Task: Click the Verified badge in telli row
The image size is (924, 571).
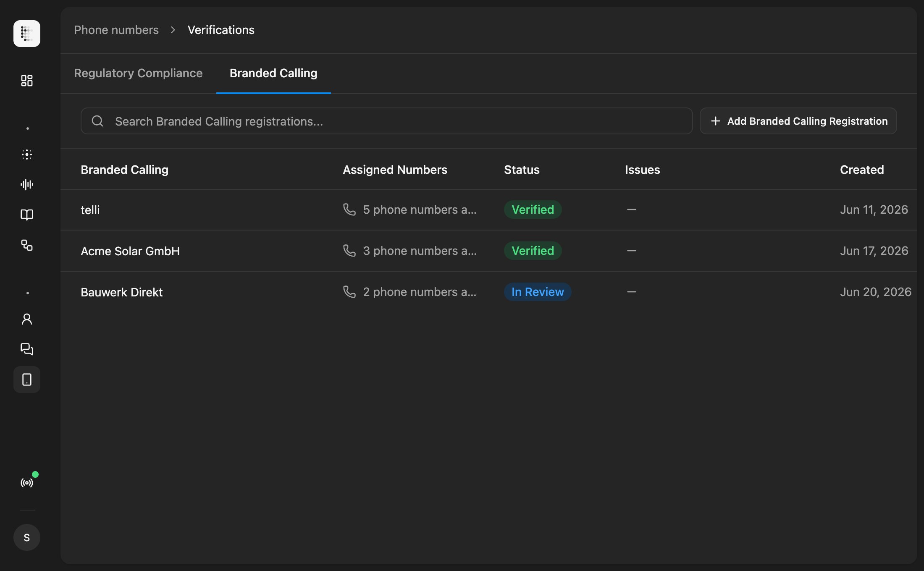Action: pos(533,210)
